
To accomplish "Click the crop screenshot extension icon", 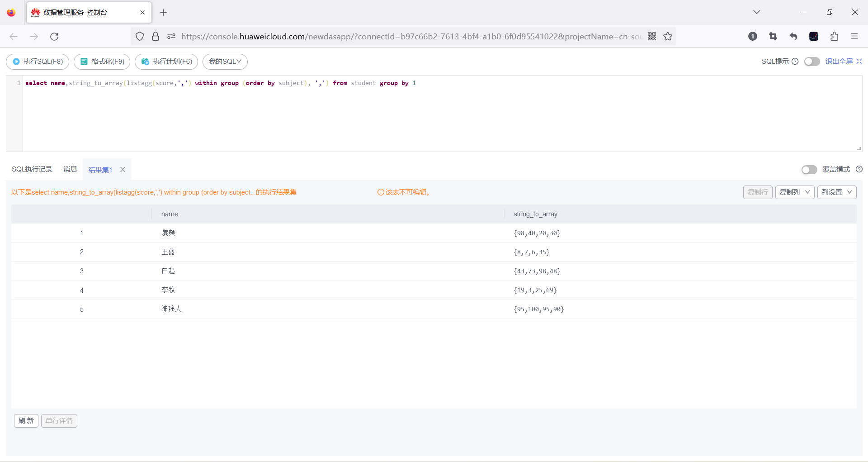I will pyautogui.click(x=773, y=37).
